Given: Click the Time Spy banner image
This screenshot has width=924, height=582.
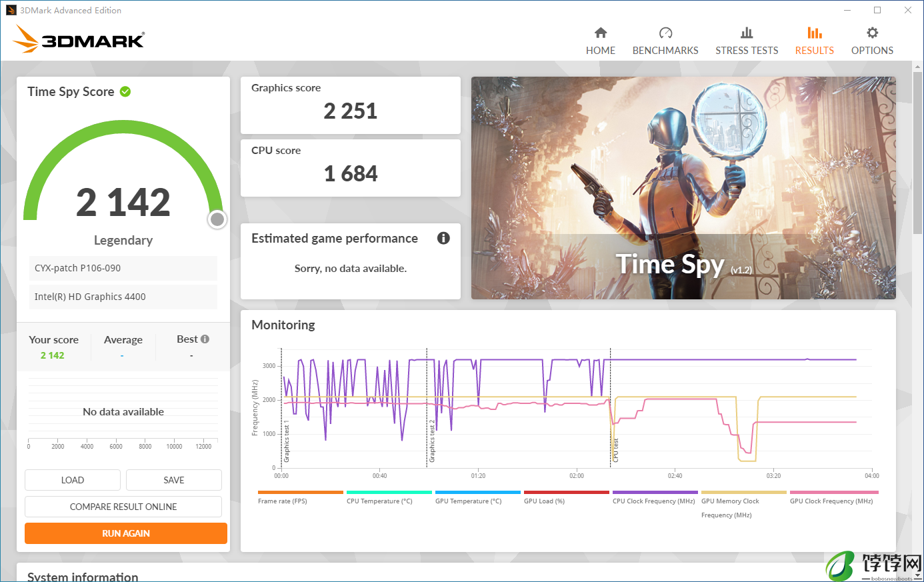Looking at the screenshot, I should click(683, 188).
